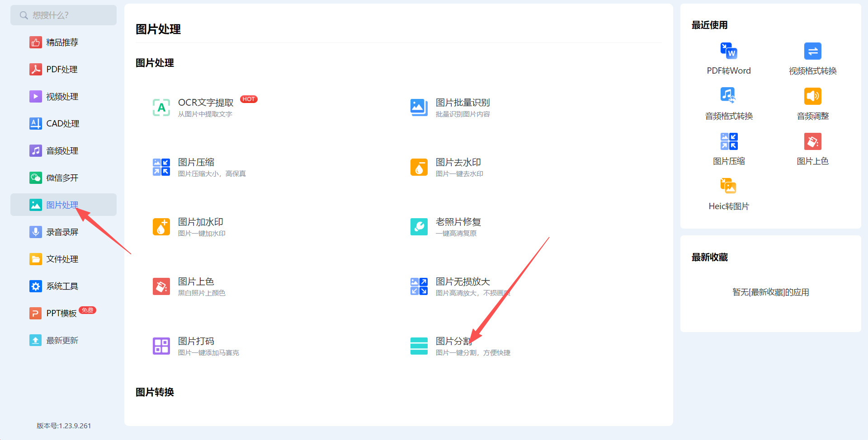Click the 图片上色 icon in main list
868x440 pixels.
(x=161, y=286)
